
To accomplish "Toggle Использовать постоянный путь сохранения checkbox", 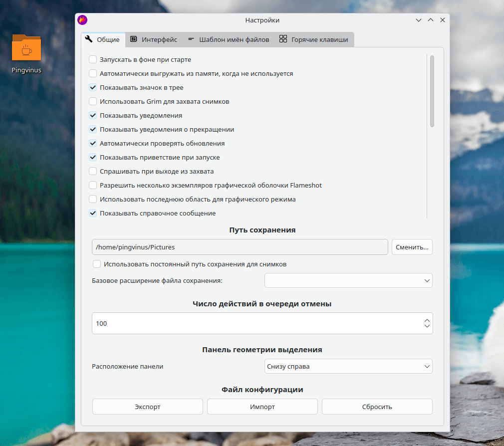I will point(97,264).
